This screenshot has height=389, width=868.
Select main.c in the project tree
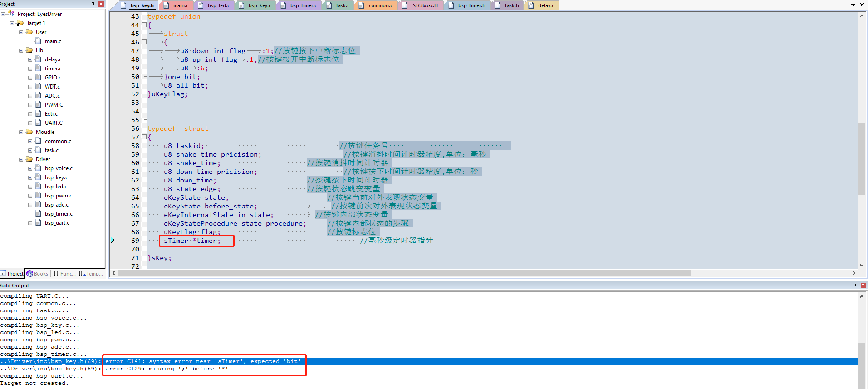pos(53,41)
